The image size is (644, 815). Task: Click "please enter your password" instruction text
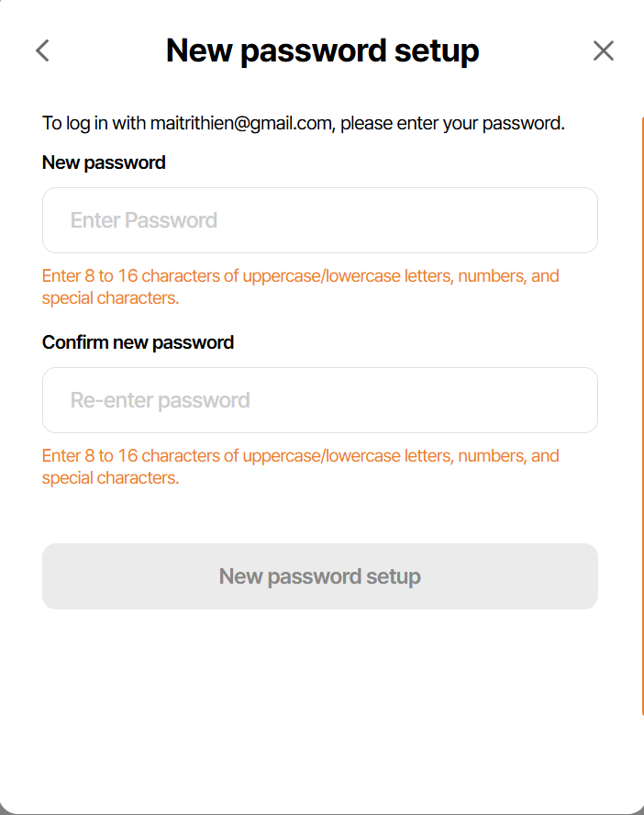452,123
